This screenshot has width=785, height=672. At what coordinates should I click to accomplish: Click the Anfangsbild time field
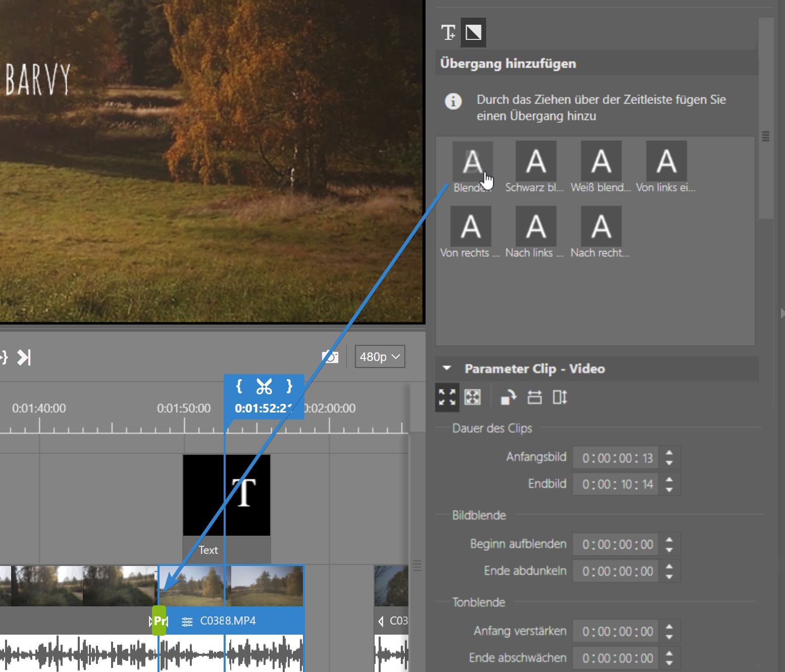tap(615, 458)
